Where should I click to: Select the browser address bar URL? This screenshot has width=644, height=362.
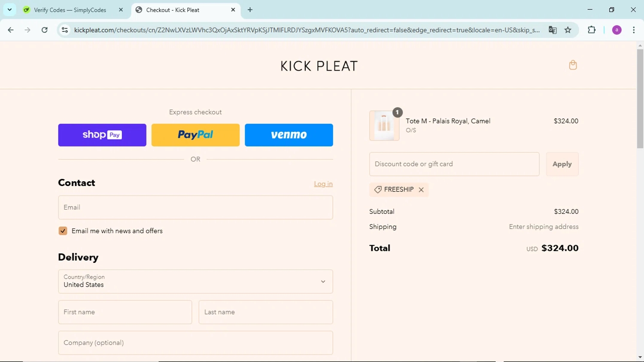[307, 30]
